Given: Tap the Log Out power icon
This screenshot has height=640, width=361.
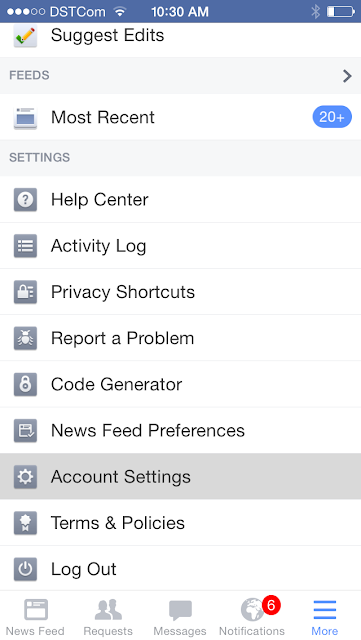Looking at the screenshot, I should pyautogui.click(x=25, y=569).
